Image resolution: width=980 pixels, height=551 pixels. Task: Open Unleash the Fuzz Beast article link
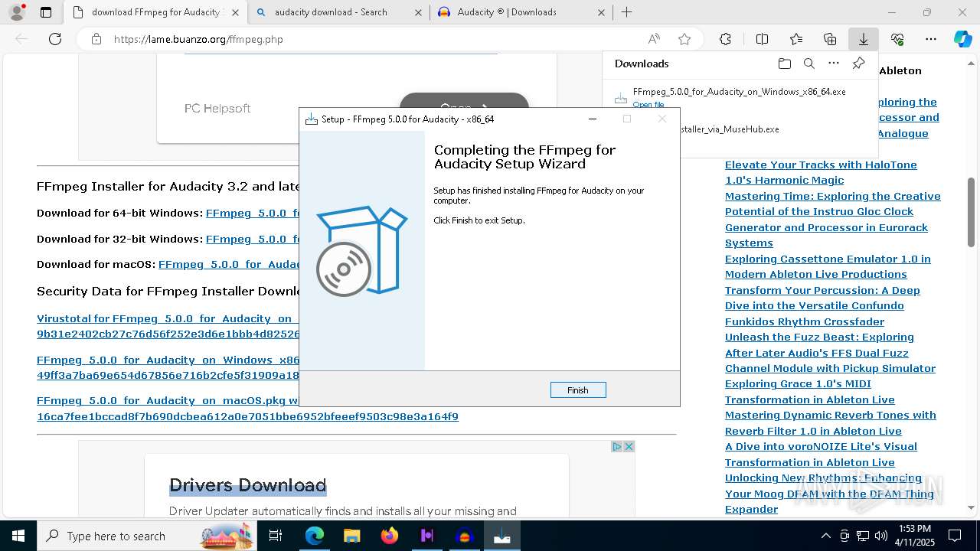pos(830,353)
